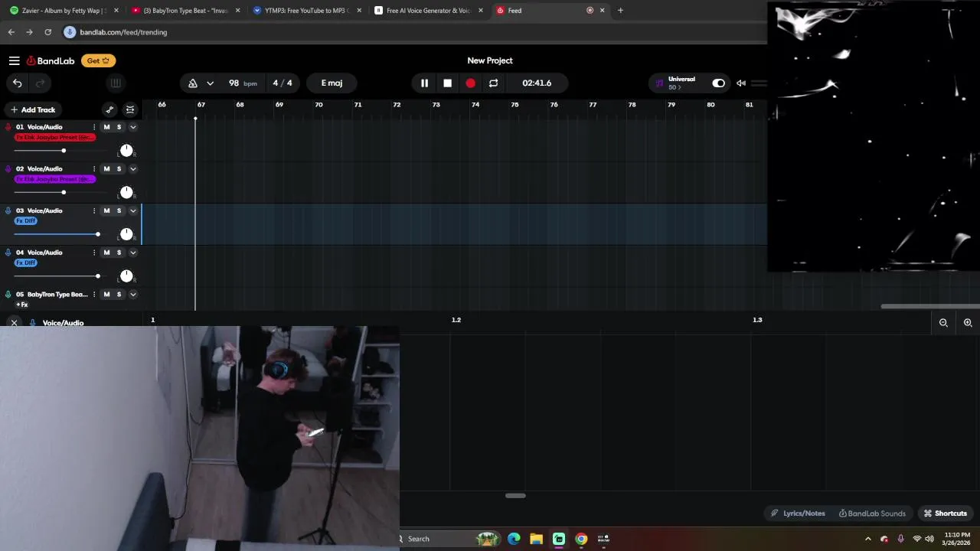Open the Shortcuts panel

tap(946, 514)
